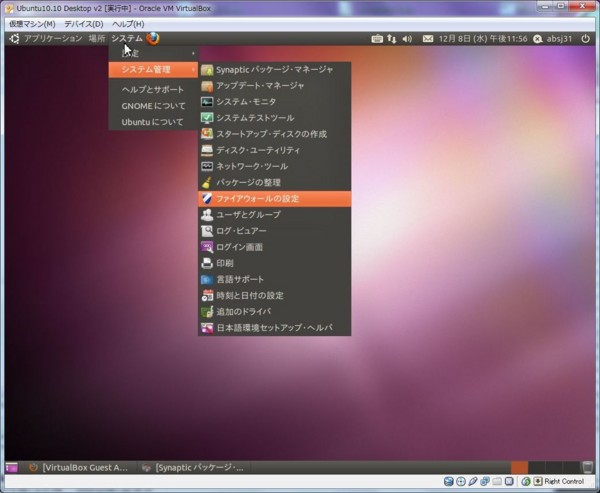Click the 言語サポート icon

(x=207, y=279)
